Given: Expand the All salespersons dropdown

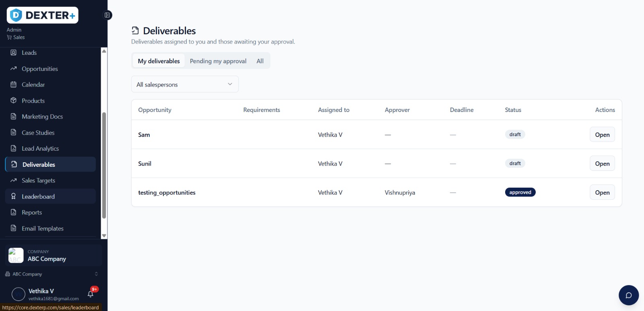Looking at the screenshot, I should 185,84.
